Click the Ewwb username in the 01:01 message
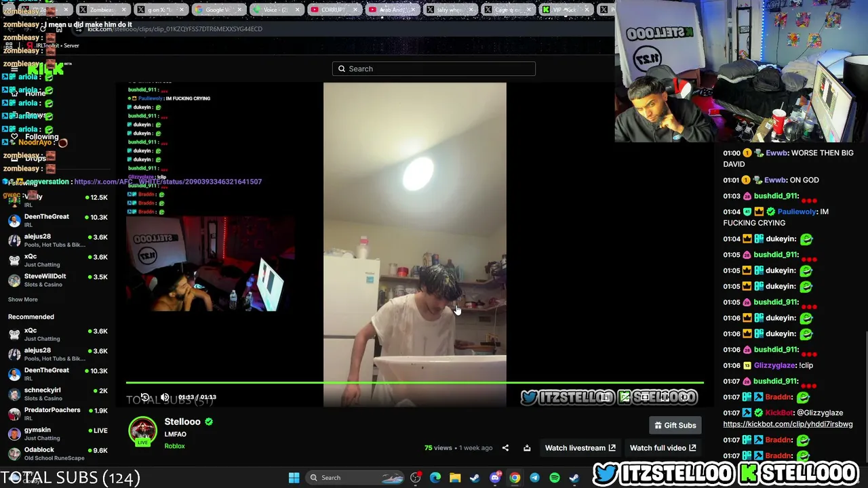The image size is (868, 488). tap(776, 180)
